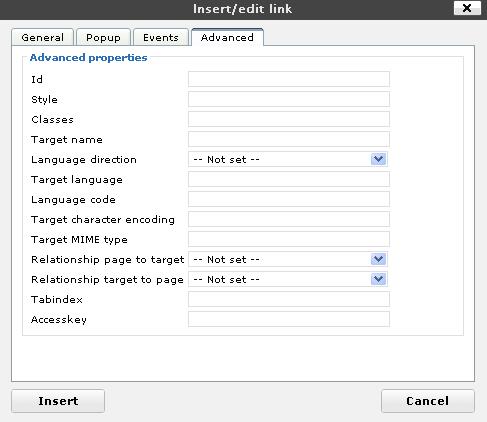487x422 pixels.
Task: Select the Events tab
Action: 161,37
